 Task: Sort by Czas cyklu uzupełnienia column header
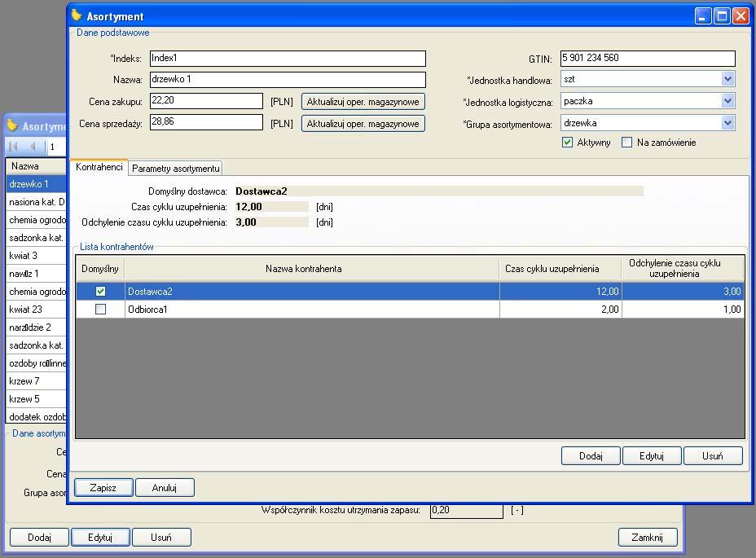pyautogui.click(x=560, y=269)
